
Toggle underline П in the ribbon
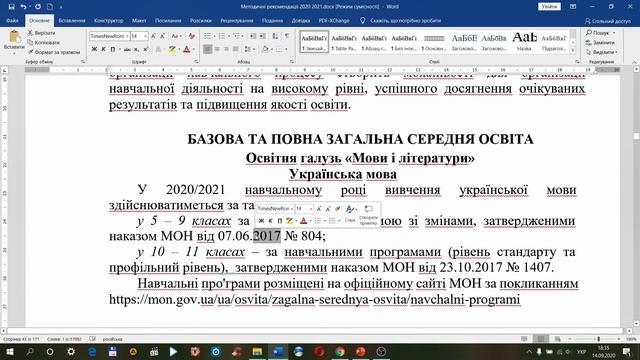(113, 49)
